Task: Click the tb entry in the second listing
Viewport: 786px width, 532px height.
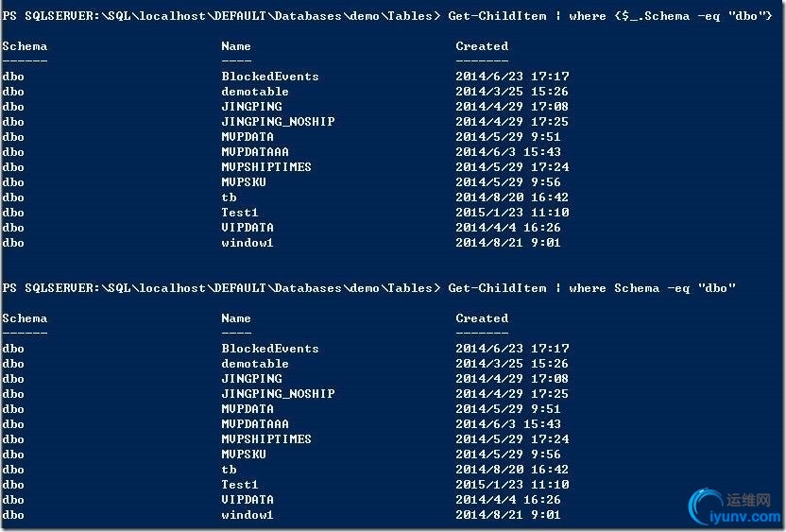Action: pyautogui.click(x=229, y=470)
